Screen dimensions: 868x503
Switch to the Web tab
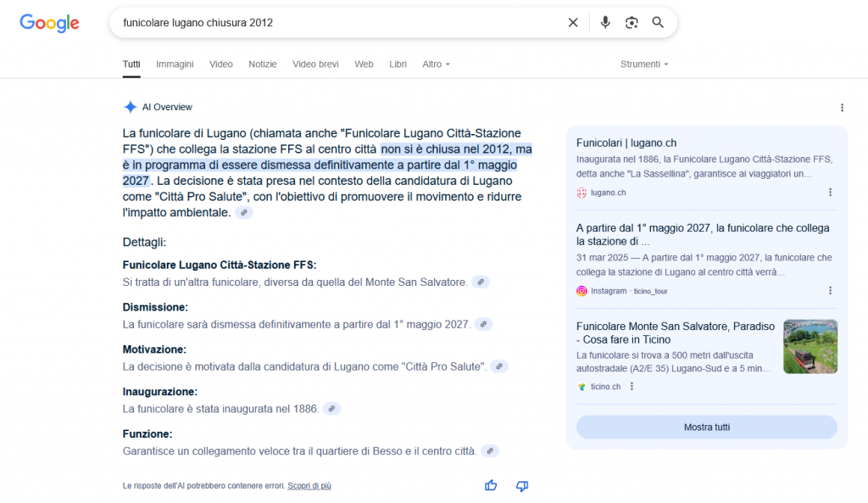[x=364, y=64]
